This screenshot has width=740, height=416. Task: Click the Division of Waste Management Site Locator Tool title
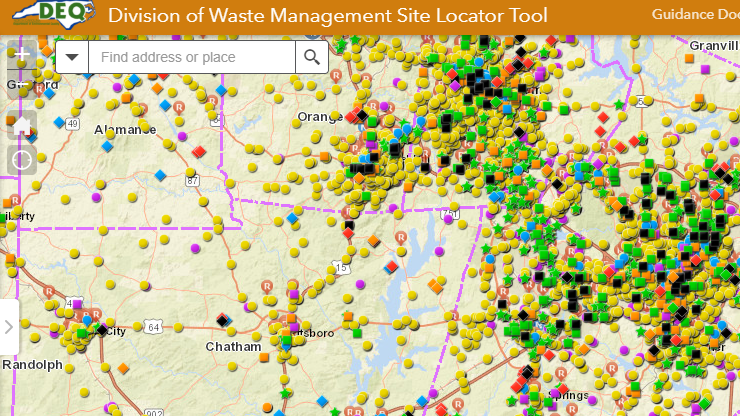[x=328, y=16]
